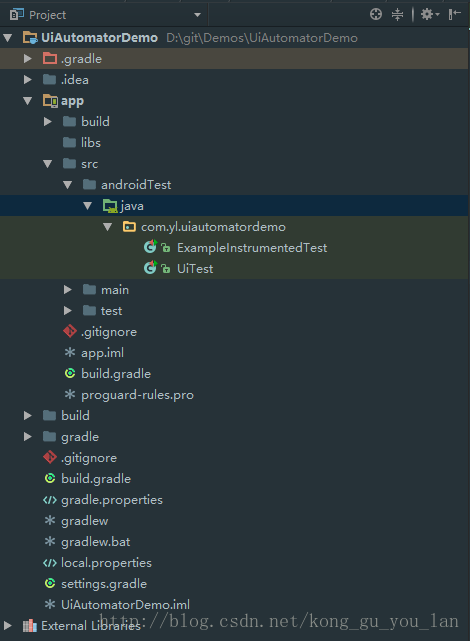Select the gradle.properties file
This screenshot has height=641, width=470.
112,500
